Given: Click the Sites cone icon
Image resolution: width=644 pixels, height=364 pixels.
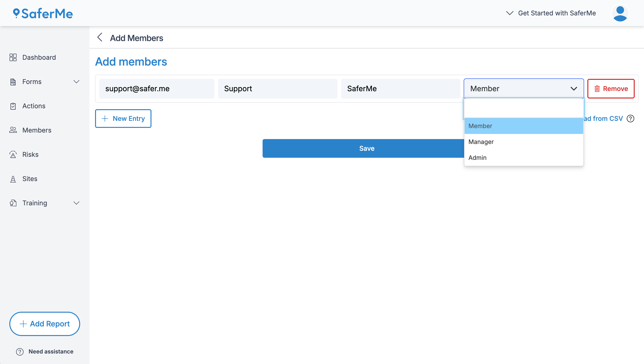Looking at the screenshot, I should (13, 179).
